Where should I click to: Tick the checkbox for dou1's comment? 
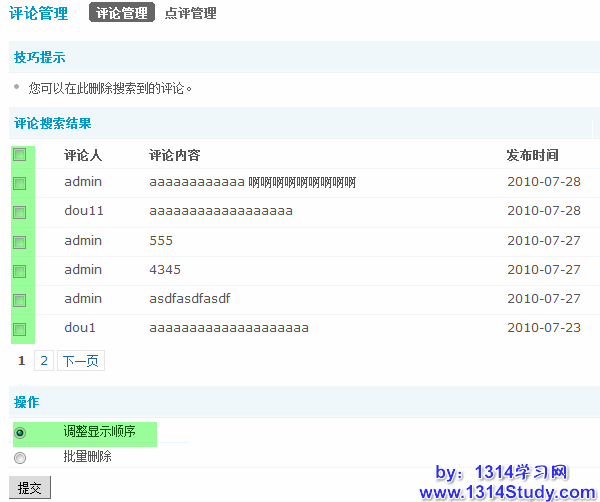click(x=19, y=329)
